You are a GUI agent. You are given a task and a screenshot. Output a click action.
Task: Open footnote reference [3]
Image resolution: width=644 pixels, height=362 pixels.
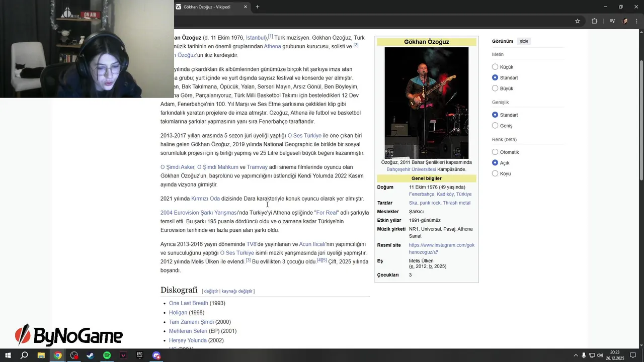pos(248,260)
